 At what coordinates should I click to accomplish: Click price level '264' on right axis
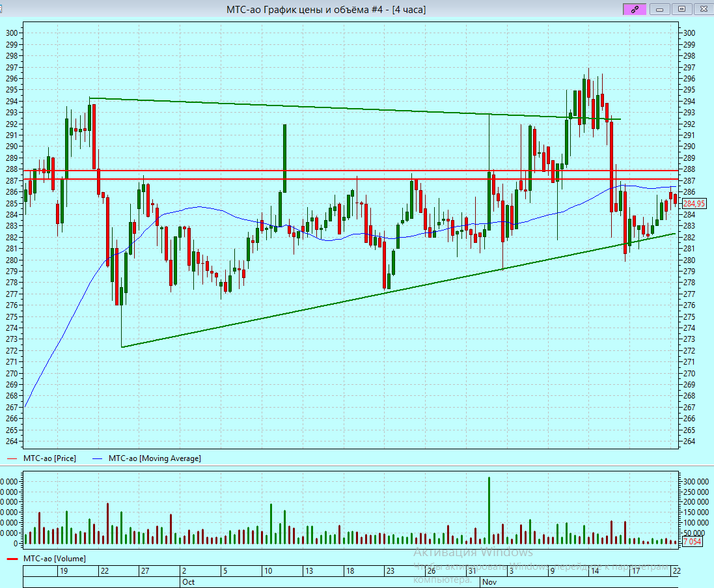(x=689, y=441)
